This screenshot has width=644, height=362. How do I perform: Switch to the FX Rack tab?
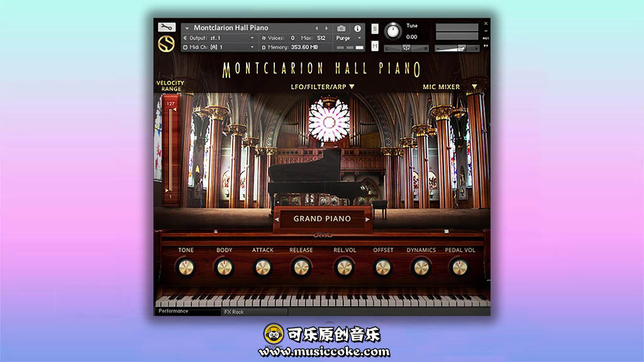click(255, 312)
